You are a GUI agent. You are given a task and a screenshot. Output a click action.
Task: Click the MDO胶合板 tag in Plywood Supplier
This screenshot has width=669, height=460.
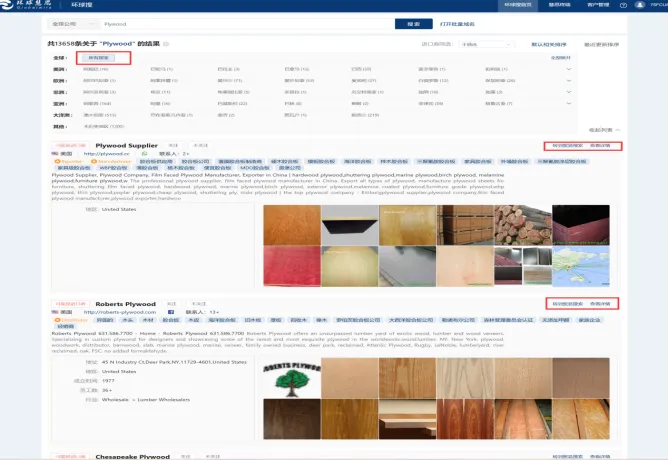pyautogui.click(x=254, y=168)
